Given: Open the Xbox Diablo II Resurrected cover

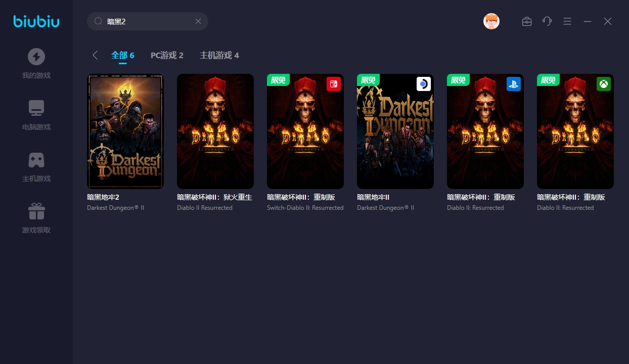Looking at the screenshot, I should [x=575, y=131].
